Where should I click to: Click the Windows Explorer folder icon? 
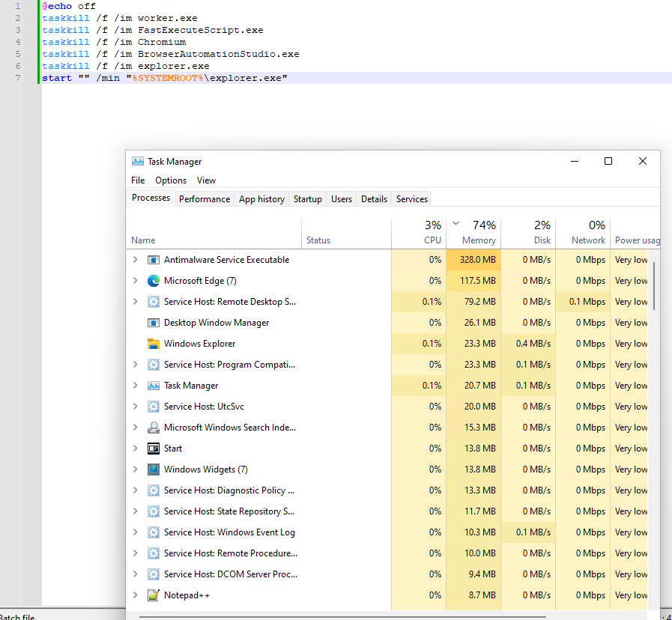tap(154, 344)
